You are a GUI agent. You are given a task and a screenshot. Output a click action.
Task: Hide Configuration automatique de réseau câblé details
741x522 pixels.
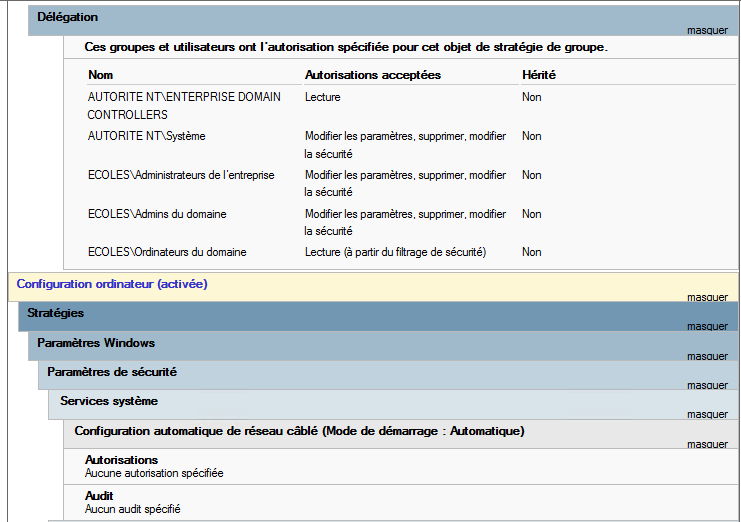tap(707, 444)
